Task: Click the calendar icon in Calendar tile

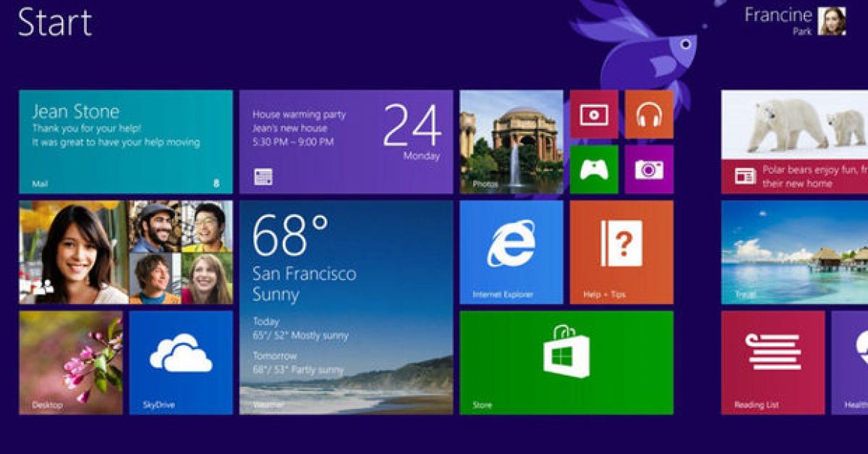Action: [x=263, y=176]
